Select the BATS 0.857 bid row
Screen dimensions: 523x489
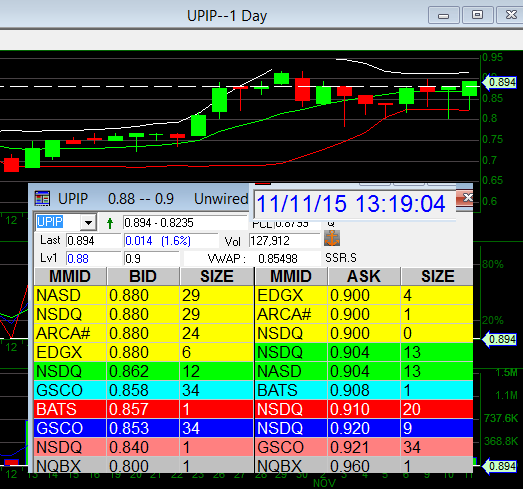(144, 409)
